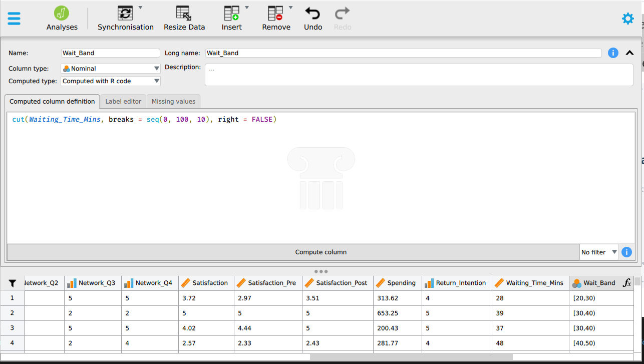
Task: Select the Satisfaction_Post column header
Action: pos(338,283)
